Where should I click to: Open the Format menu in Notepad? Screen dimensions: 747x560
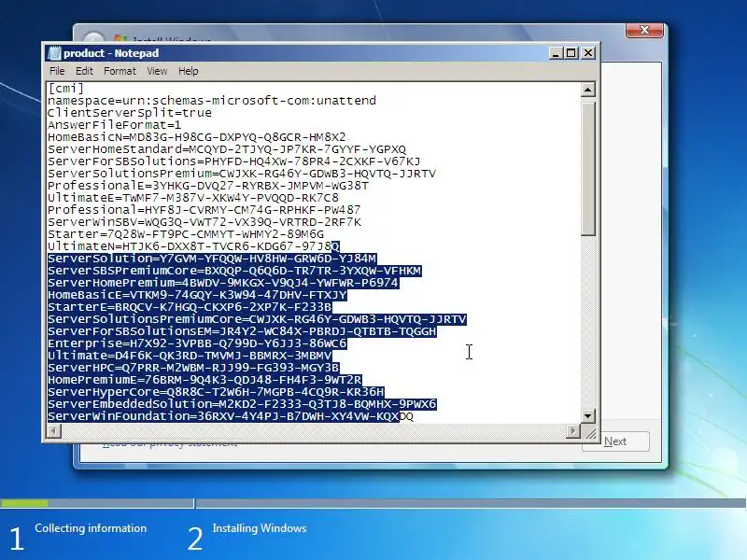coord(120,71)
